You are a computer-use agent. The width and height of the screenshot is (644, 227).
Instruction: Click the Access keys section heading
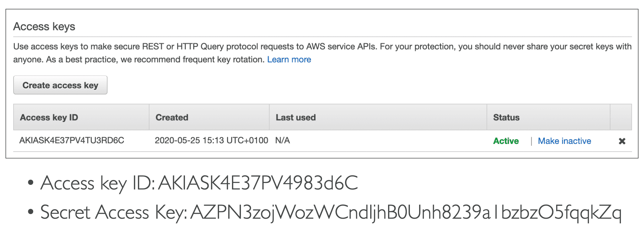click(44, 26)
